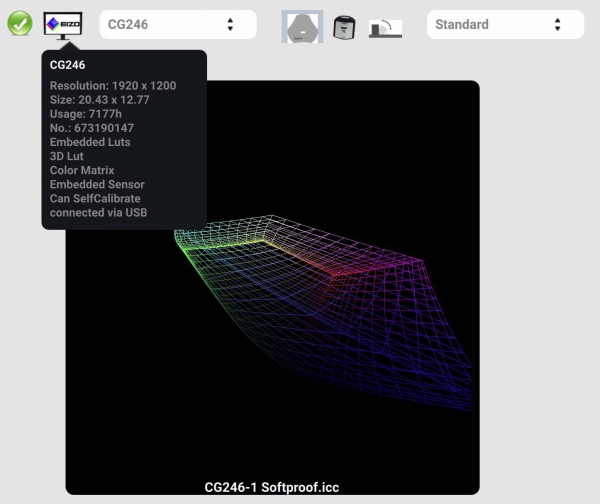600x504 pixels.
Task: Click the Color Matrix line
Action: pyautogui.click(x=82, y=170)
